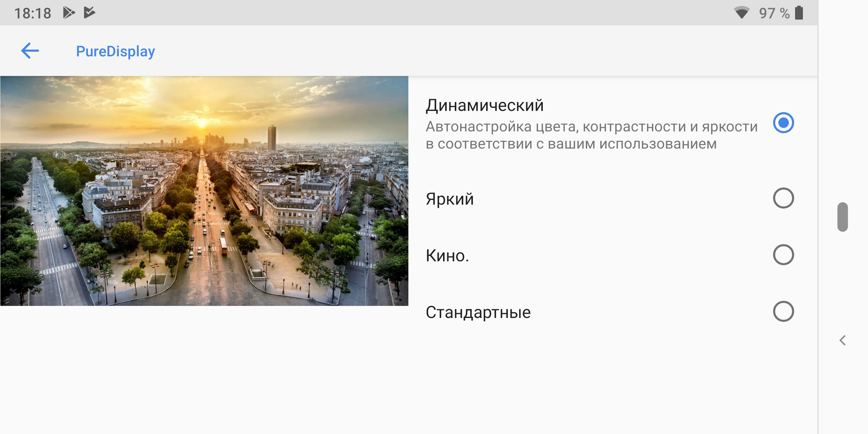Tap the battery status icon
The width and height of the screenshot is (868, 434).
(x=799, y=13)
